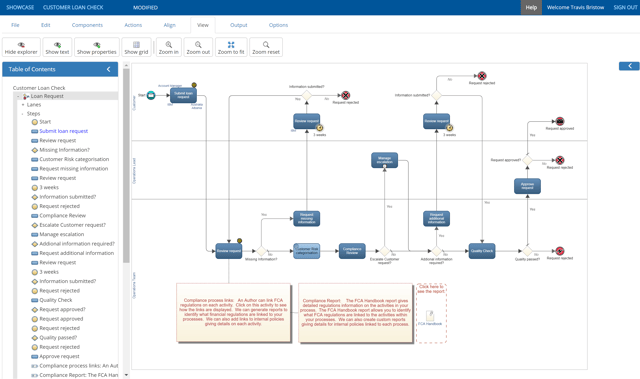The height and width of the screenshot is (379, 640).
Task: Select the Start envelope event in diagram
Action: (151, 95)
